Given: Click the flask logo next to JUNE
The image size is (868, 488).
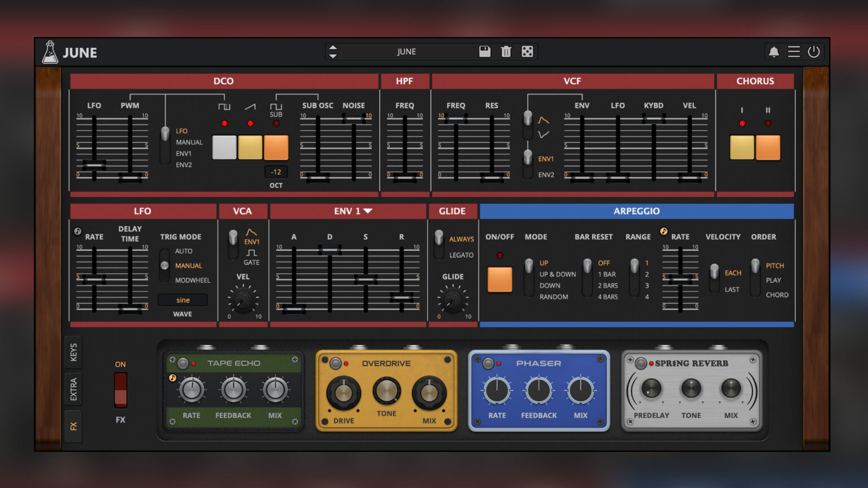Looking at the screenshot, I should pos(51,51).
